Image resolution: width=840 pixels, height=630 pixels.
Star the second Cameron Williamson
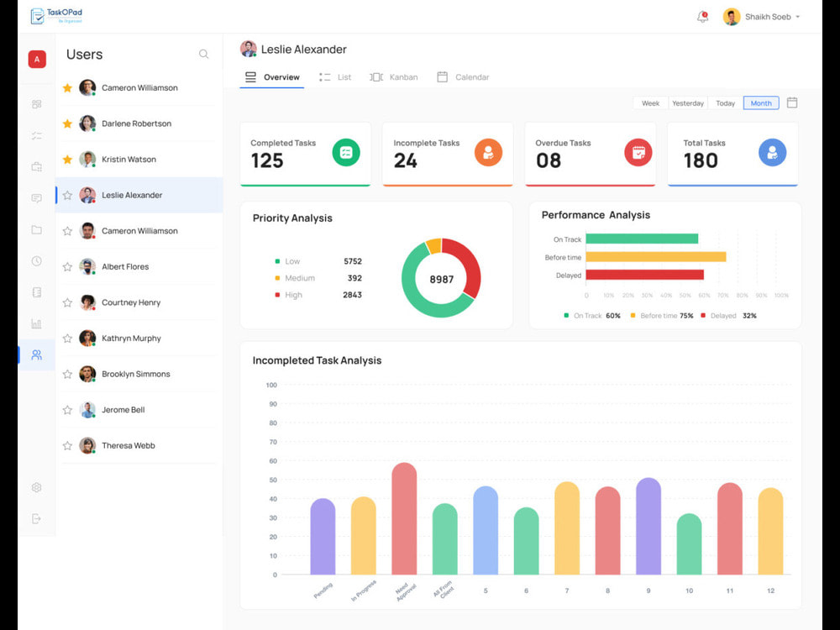click(67, 231)
